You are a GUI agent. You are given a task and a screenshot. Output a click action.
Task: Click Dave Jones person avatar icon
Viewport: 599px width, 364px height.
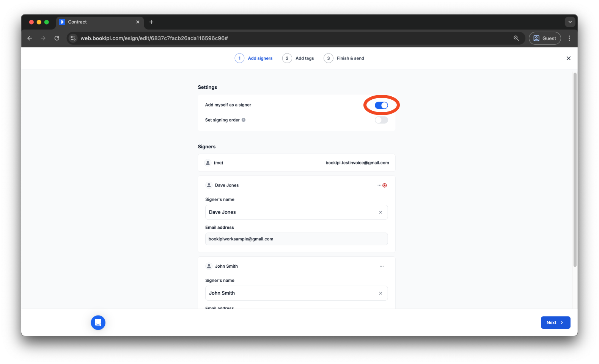[x=209, y=185]
